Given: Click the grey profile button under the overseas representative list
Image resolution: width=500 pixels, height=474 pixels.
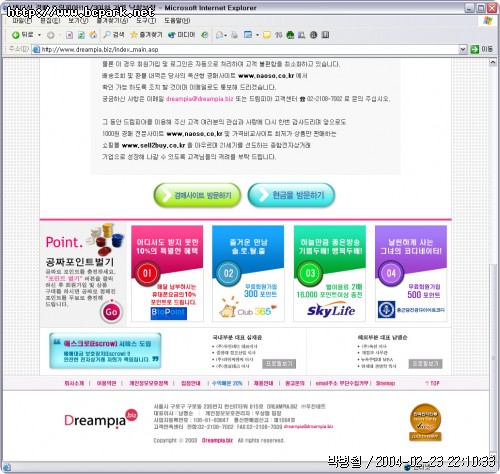Looking at the screenshot, I should [426, 364].
